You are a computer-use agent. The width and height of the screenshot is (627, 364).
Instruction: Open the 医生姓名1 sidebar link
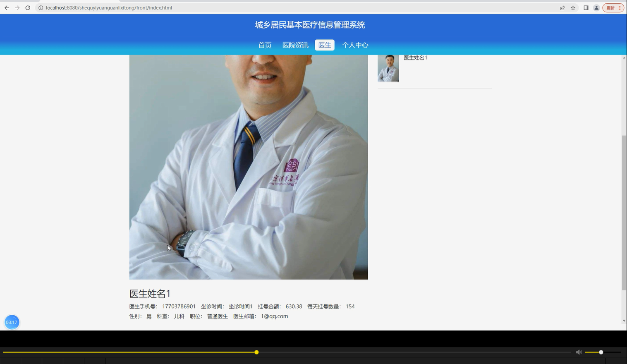click(x=415, y=57)
